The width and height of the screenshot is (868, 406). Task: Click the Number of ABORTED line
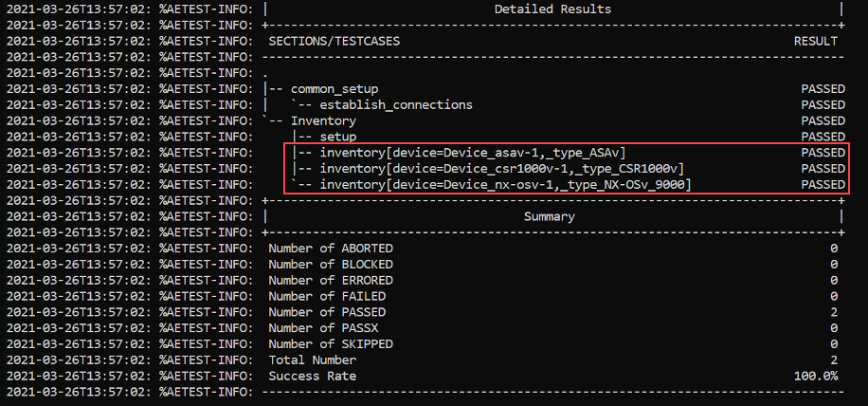(x=553, y=249)
